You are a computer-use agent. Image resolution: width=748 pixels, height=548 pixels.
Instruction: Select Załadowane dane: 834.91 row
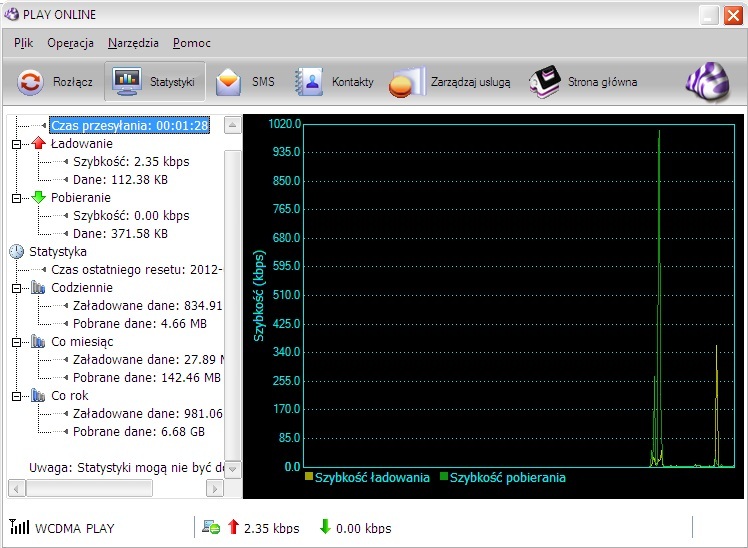coord(147,305)
